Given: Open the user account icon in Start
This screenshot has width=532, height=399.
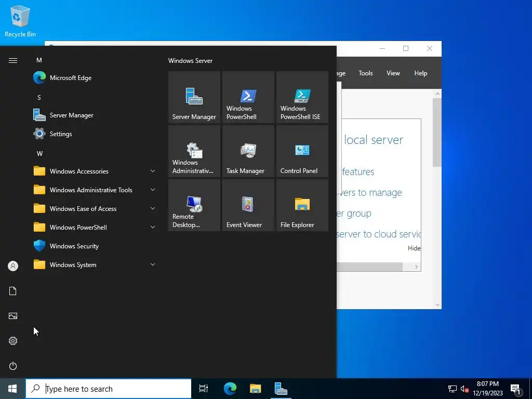Looking at the screenshot, I should coord(13,266).
